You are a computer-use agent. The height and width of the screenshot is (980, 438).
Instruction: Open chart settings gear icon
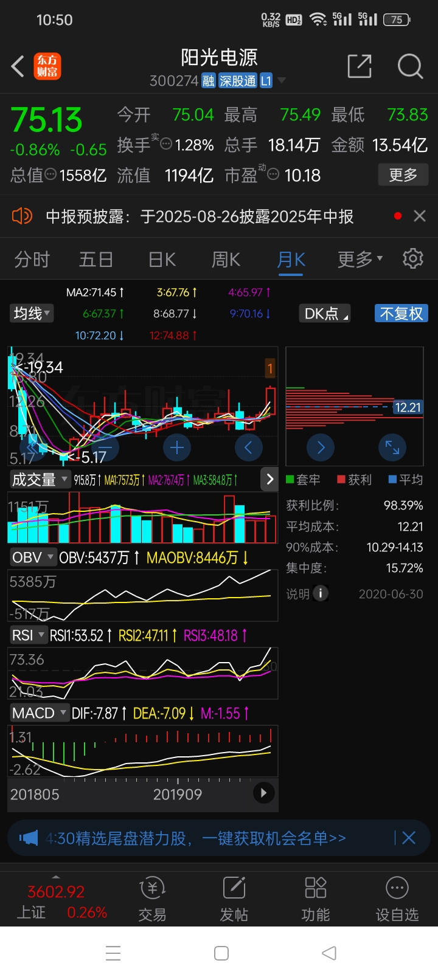click(413, 258)
